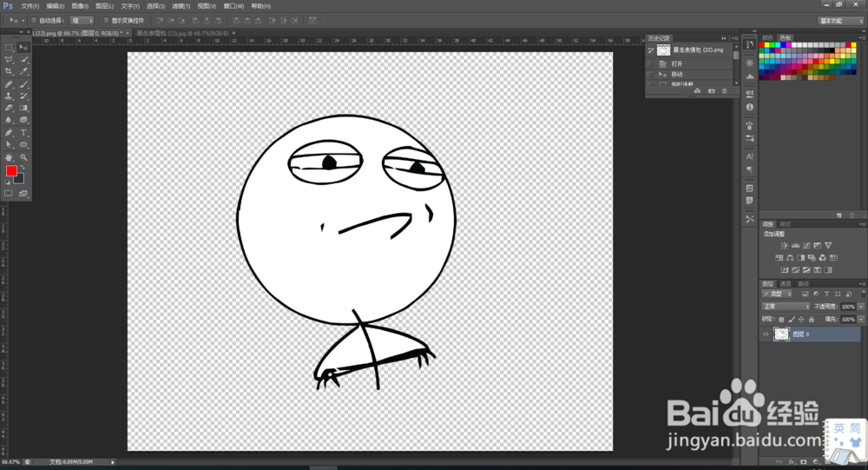This screenshot has width=868, height=470.
Task: Set history brush source at 打开 state
Action: click(x=651, y=64)
